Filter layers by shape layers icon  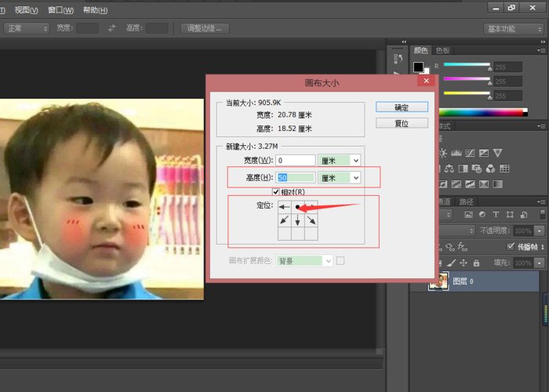(x=510, y=215)
